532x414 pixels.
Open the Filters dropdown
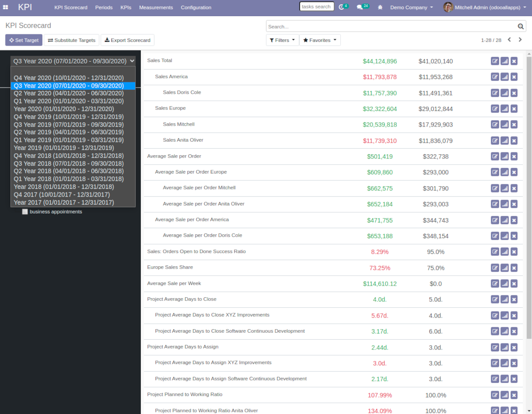(282, 40)
